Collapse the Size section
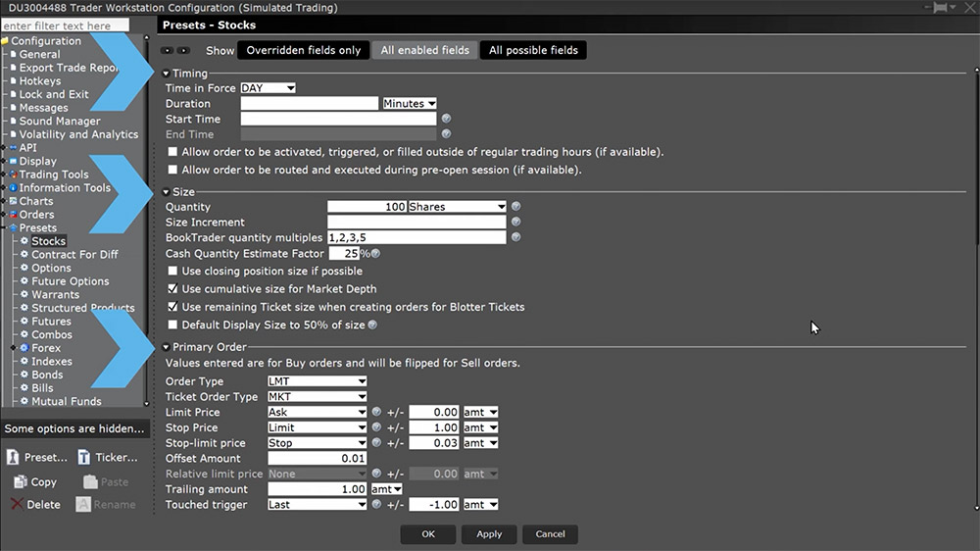980x551 pixels. tap(167, 192)
